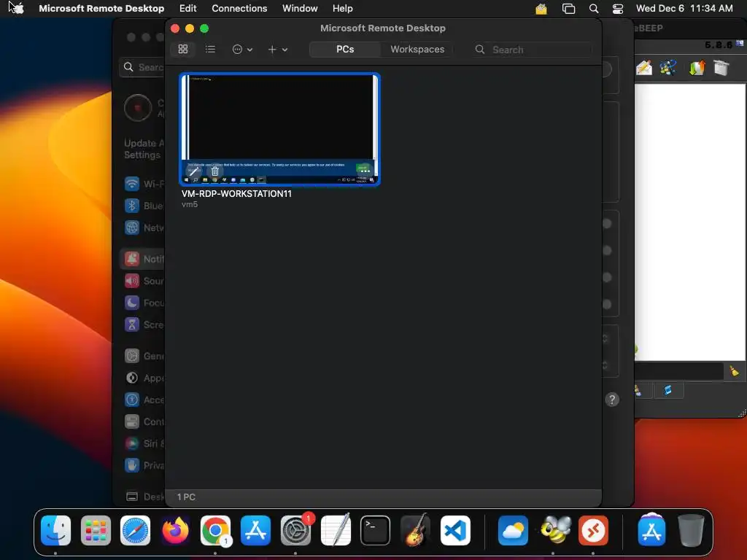Open Google Chrome from the Dock
The width and height of the screenshot is (747, 560).
215,530
